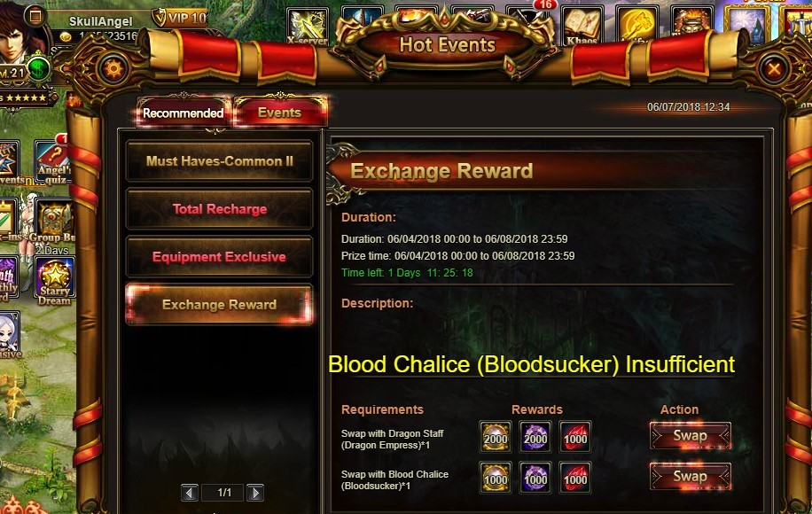
Task: Swap the Dragon Staff for rewards
Action: [x=691, y=436]
